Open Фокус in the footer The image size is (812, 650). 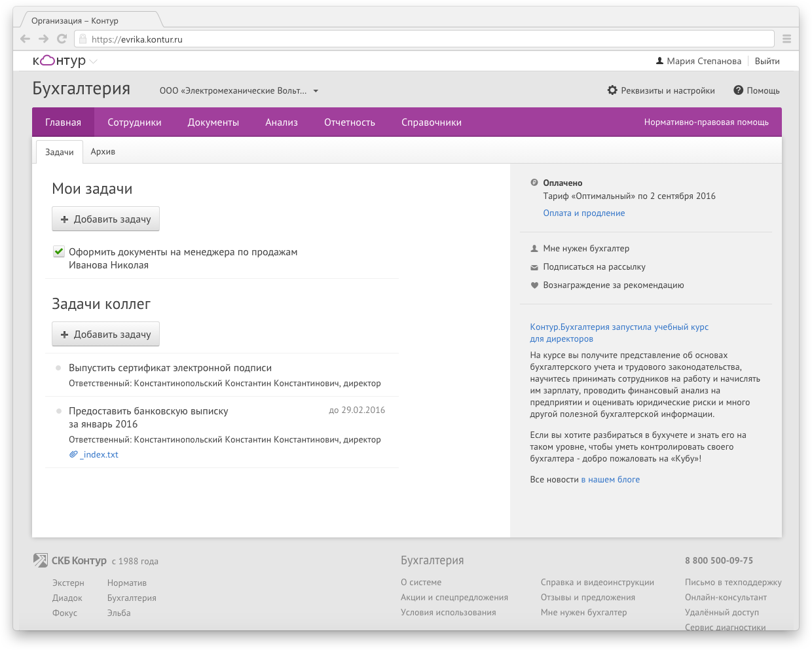65,613
